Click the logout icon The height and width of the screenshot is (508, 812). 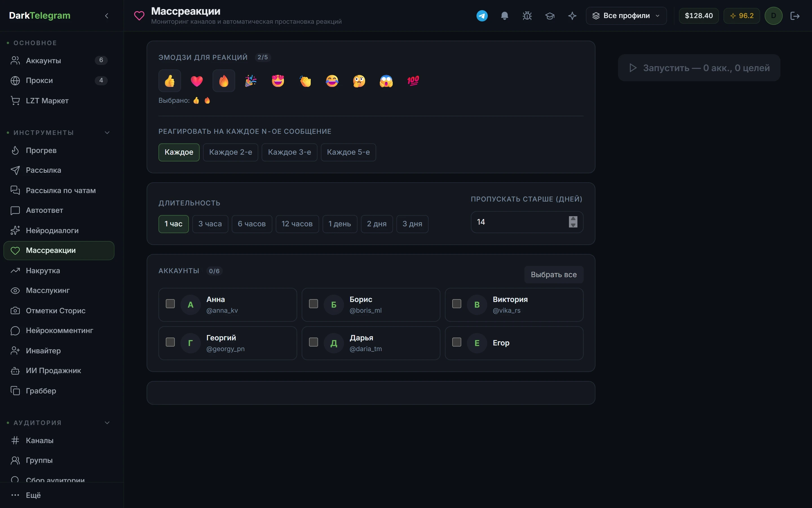tap(795, 16)
